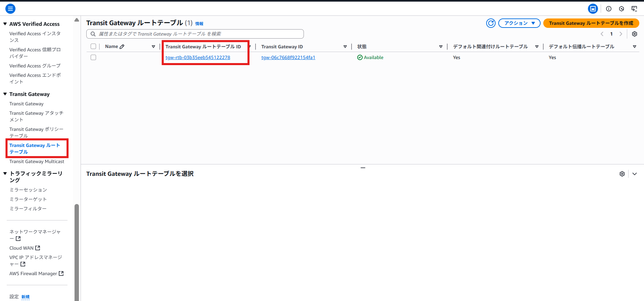Open VPC IP アドレスマネージャー external link

pyautogui.click(x=36, y=261)
